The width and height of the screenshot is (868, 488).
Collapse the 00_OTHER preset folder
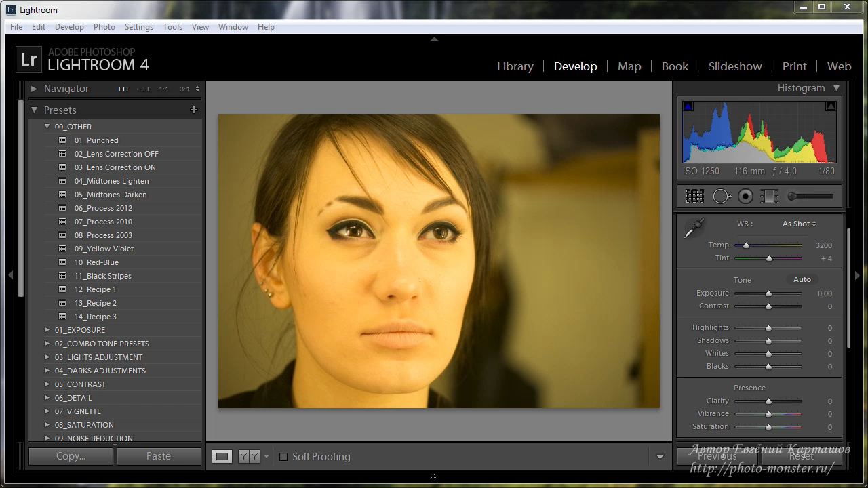click(47, 127)
